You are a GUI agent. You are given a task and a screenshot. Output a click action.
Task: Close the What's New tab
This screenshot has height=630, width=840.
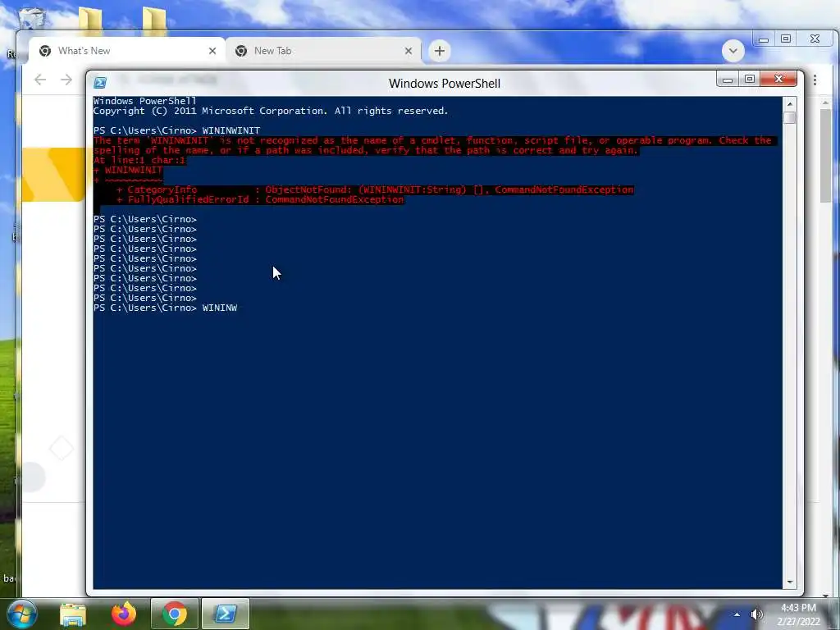tap(212, 51)
